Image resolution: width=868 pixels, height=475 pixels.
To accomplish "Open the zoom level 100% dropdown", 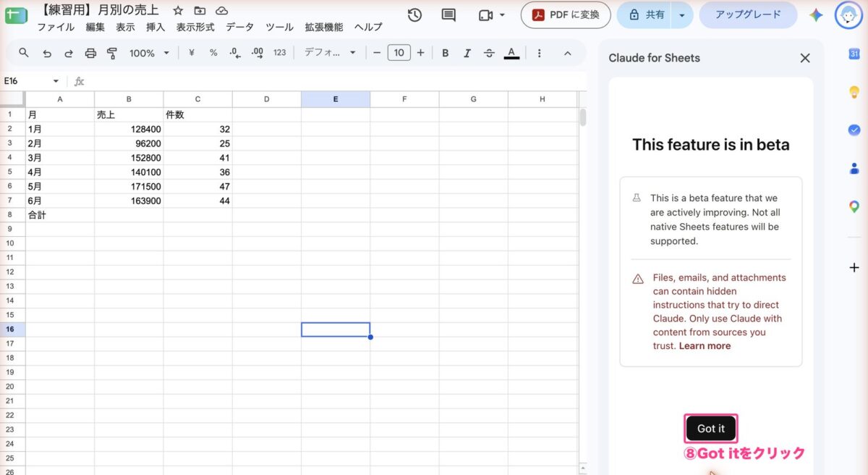I will pos(149,53).
